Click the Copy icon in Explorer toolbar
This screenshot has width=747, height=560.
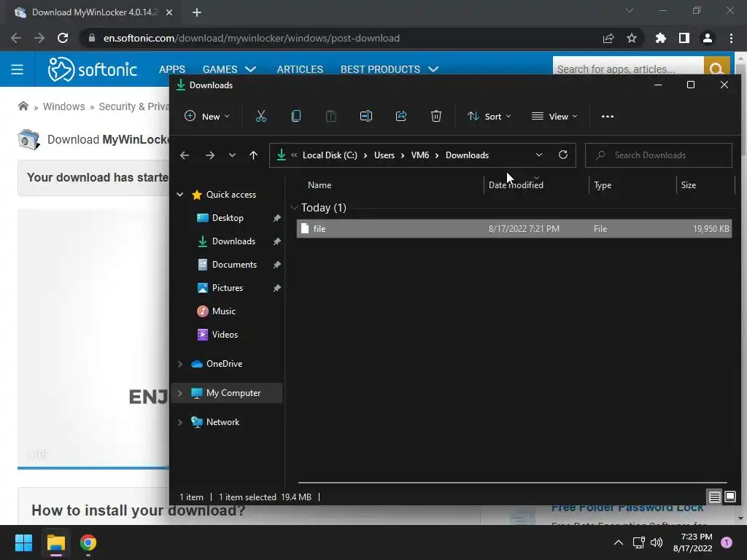point(296,116)
